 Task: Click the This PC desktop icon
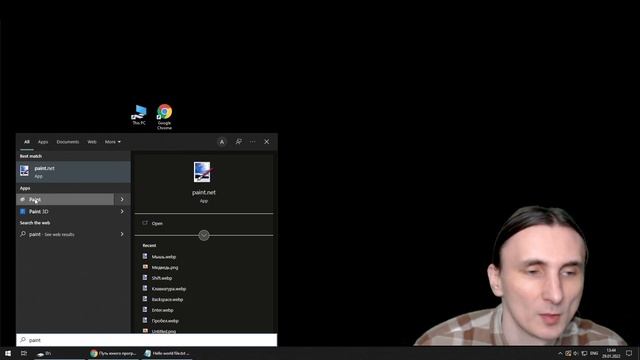(139, 115)
